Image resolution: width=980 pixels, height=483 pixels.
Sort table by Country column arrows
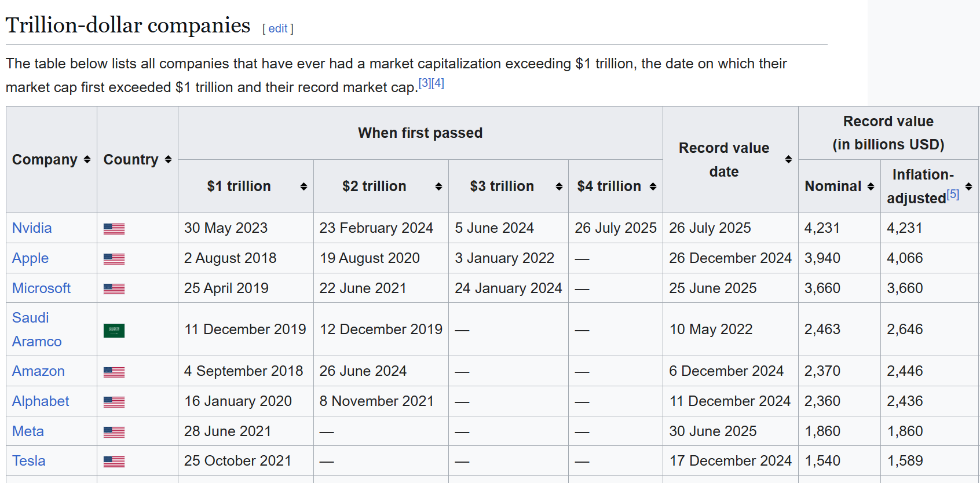tap(168, 159)
